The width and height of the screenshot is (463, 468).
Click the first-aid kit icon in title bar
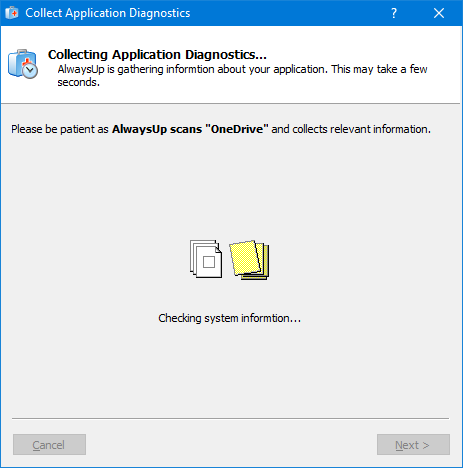tap(12, 13)
